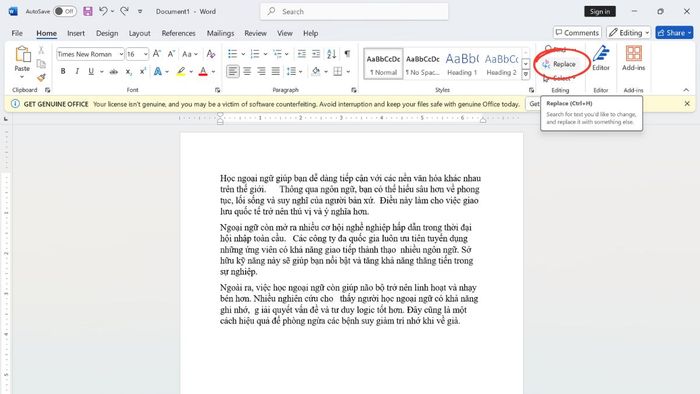Select the Format Painter brush
This screenshot has height=394, width=700.
tap(41, 78)
